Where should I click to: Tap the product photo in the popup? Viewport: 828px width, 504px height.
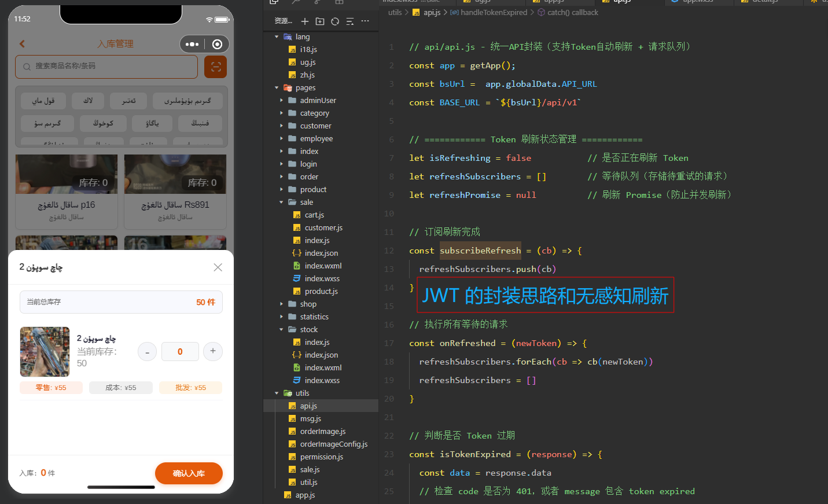45,352
